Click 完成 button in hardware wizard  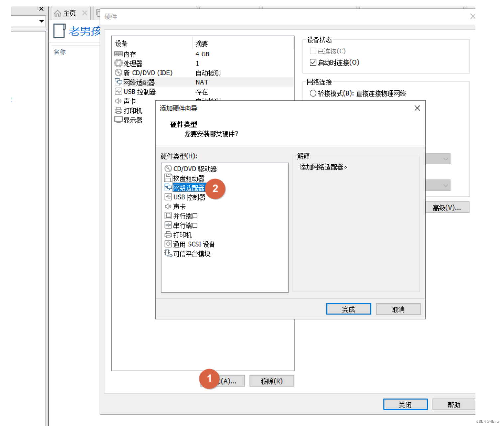coord(349,309)
